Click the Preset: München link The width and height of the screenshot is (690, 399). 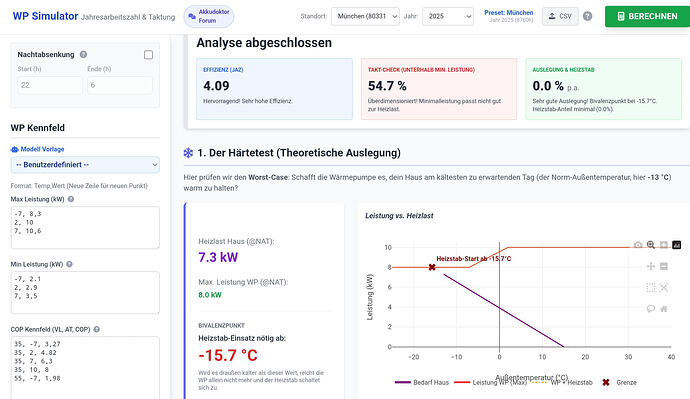point(509,13)
